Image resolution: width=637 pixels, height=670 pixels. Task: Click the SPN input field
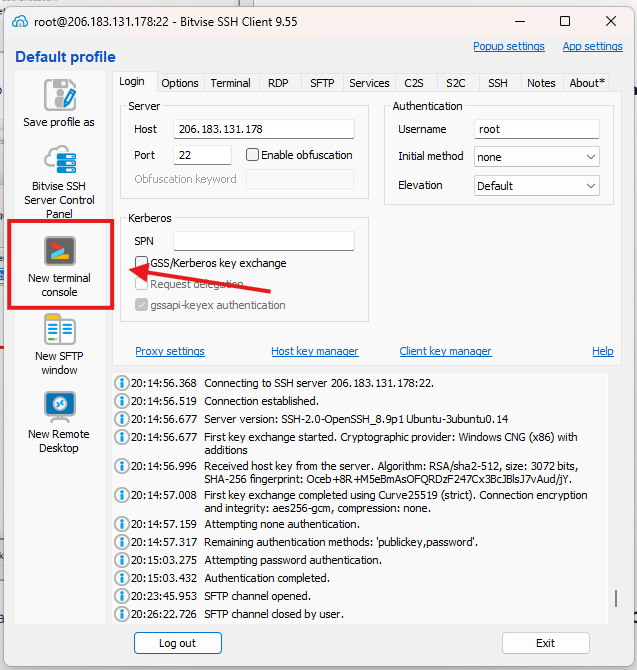coord(264,241)
